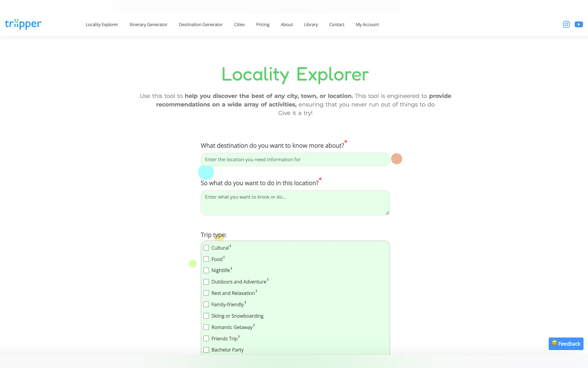Click the Feedback button
This screenshot has width=588, height=368.
566,344
